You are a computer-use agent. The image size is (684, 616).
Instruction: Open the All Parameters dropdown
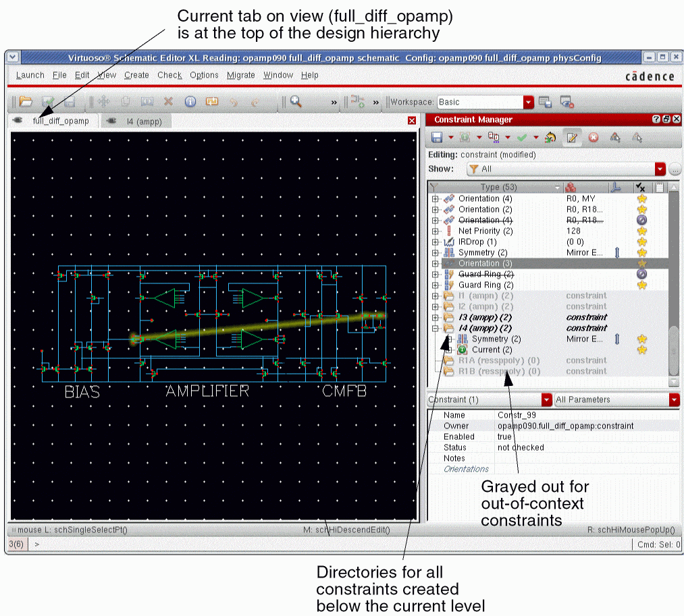pos(674,399)
